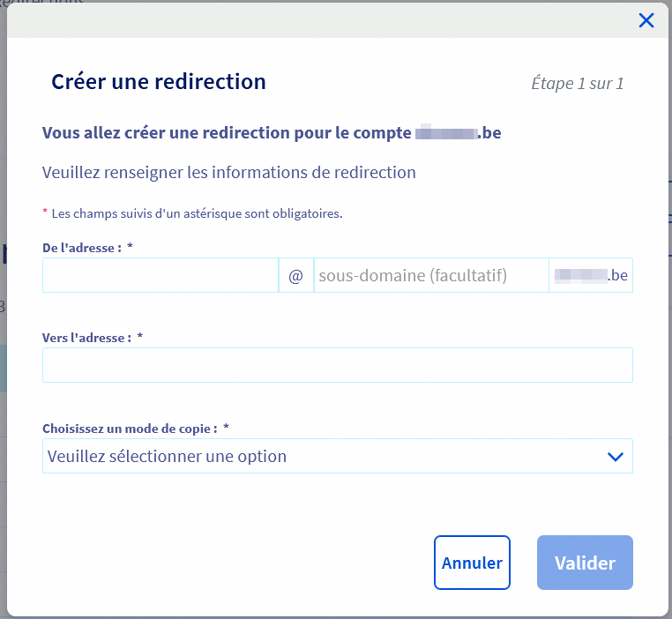Close the redirection dialog with the X icon
Image resolution: width=672 pixels, height=619 pixels.
646,20
